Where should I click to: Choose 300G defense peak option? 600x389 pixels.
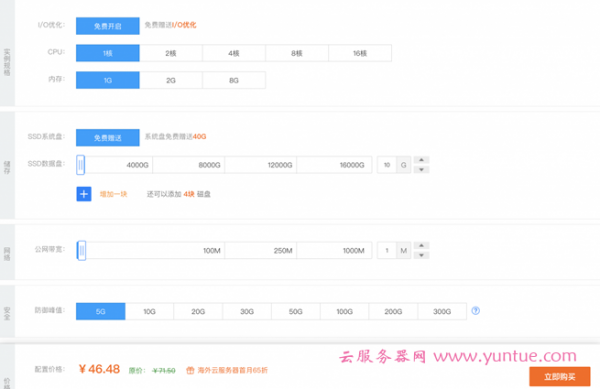[442, 311]
